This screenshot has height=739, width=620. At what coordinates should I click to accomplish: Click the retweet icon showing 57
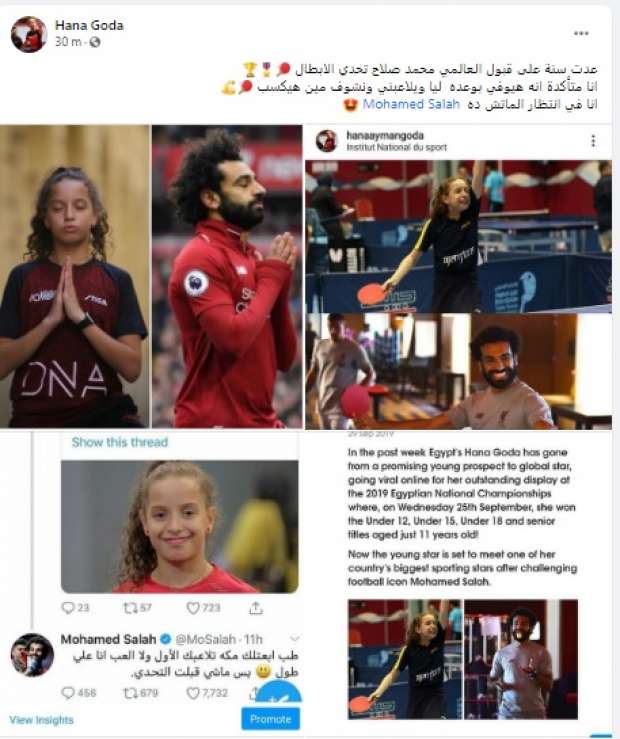tap(130, 608)
